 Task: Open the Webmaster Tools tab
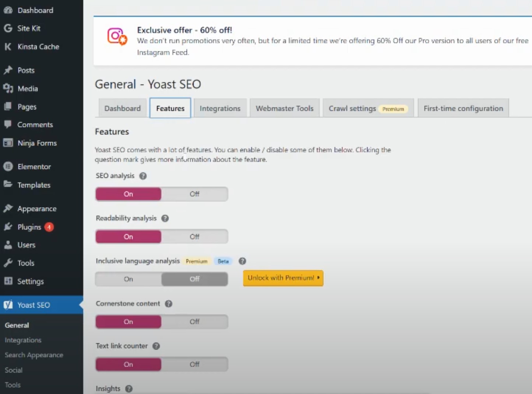click(284, 108)
